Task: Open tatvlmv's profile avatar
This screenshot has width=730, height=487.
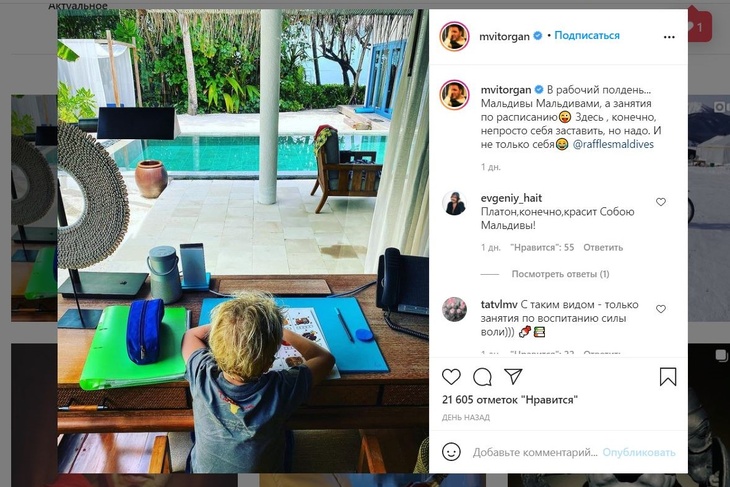Action: tap(454, 309)
